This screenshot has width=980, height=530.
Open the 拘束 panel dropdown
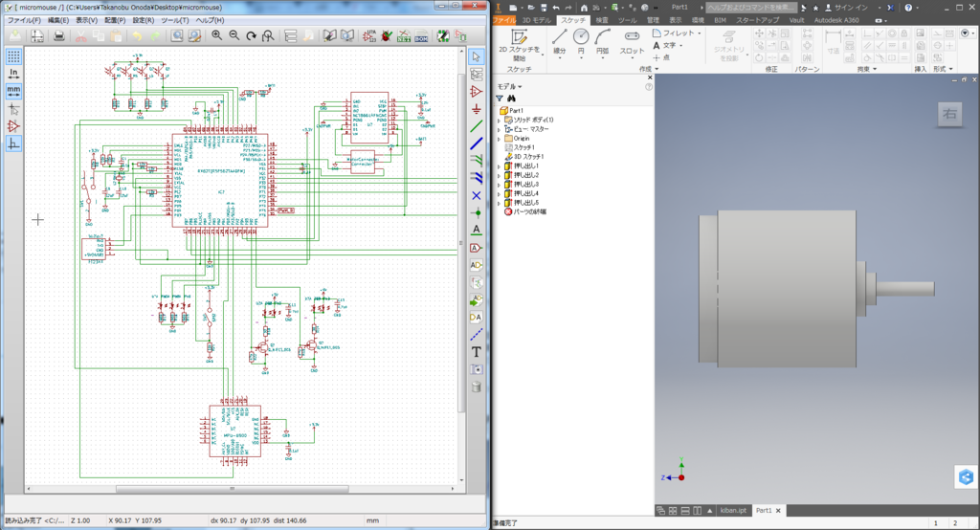click(x=867, y=69)
